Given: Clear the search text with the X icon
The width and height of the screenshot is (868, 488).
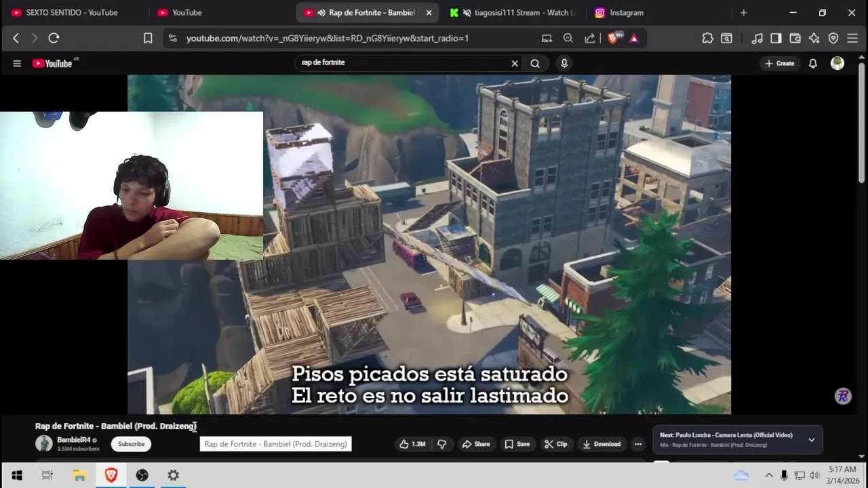Looking at the screenshot, I should 515,63.
